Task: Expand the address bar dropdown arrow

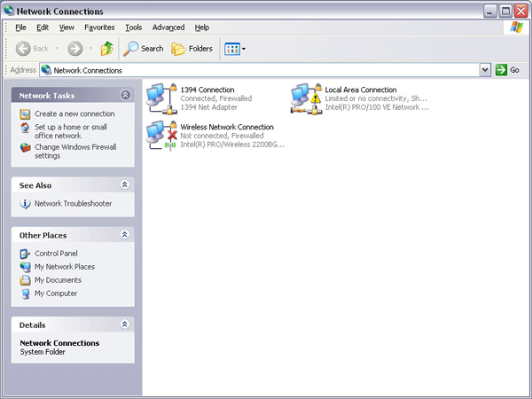Action: (x=485, y=70)
